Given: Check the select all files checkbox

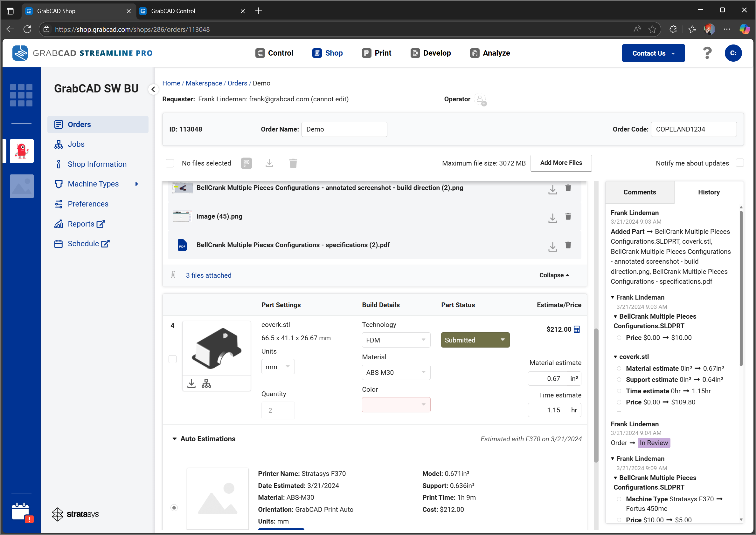Looking at the screenshot, I should [x=170, y=163].
